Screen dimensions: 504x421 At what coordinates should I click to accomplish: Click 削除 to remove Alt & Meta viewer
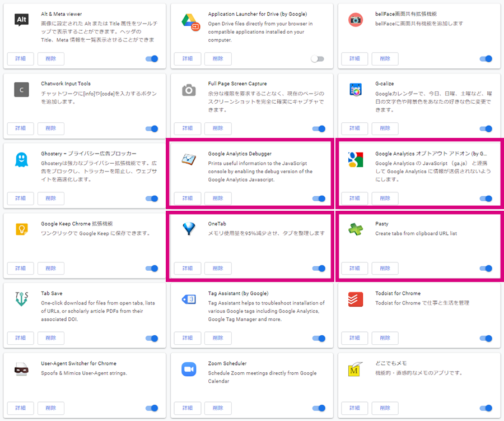coord(51,58)
